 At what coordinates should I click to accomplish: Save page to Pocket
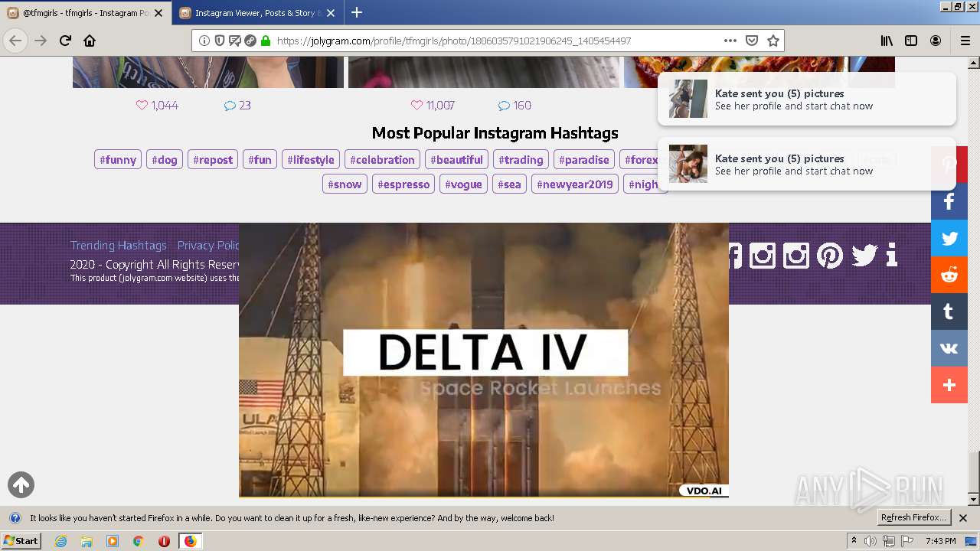[752, 41]
